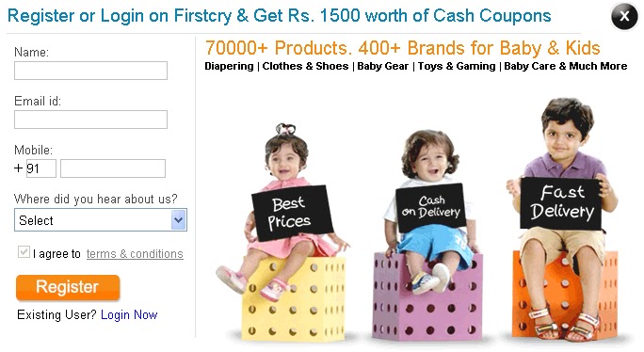The image size is (644, 352).
Task: Click the orange perforated cube
Action: coord(565,295)
